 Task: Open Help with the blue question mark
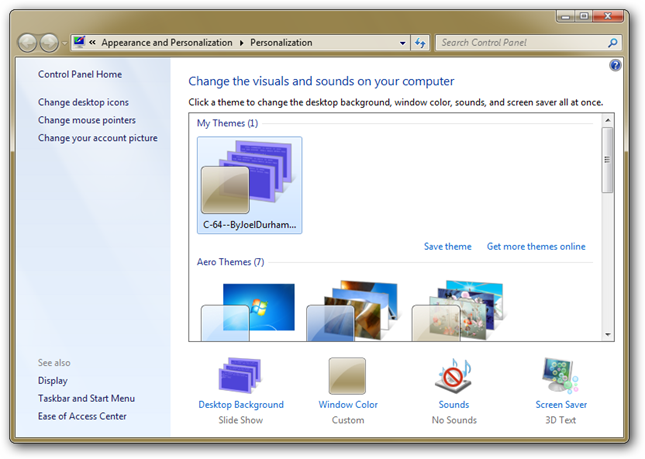pos(615,65)
